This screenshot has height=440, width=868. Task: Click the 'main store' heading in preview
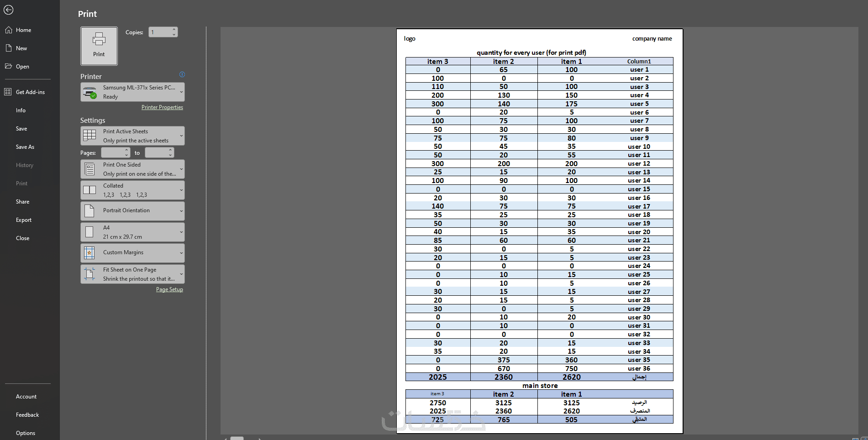[x=540, y=386]
